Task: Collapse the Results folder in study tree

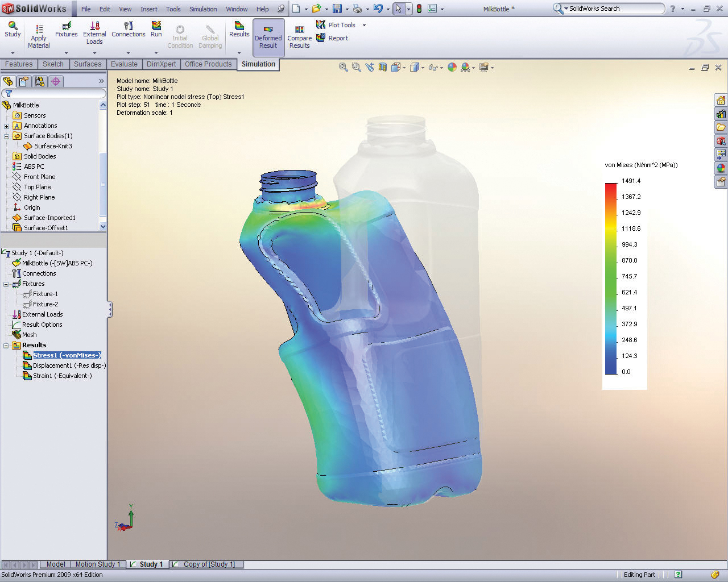Action: [x=6, y=346]
